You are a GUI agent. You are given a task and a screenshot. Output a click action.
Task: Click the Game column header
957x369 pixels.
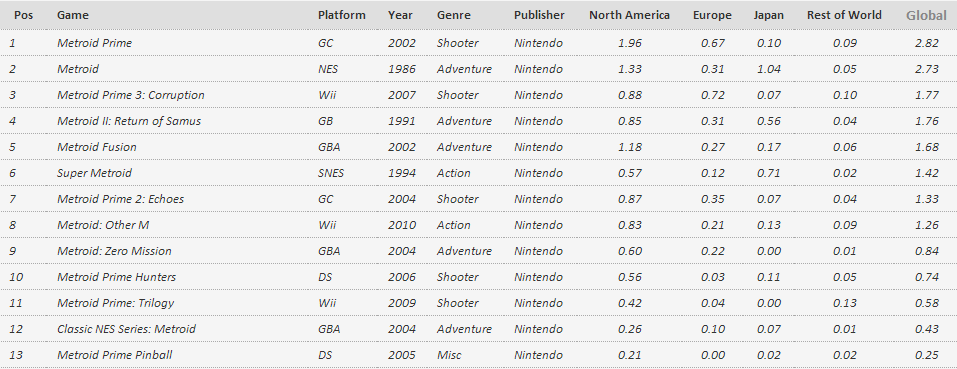pos(73,15)
